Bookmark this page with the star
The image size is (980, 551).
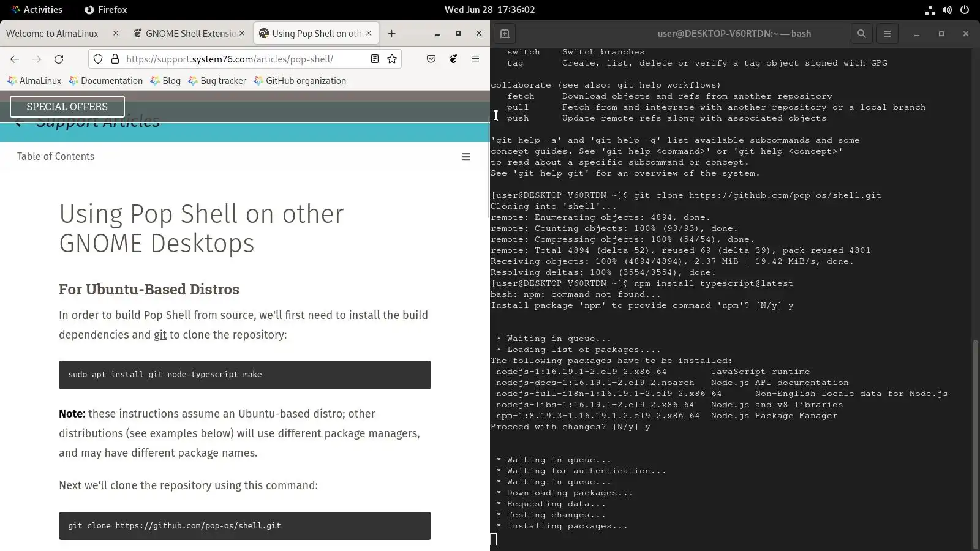tap(392, 59)
